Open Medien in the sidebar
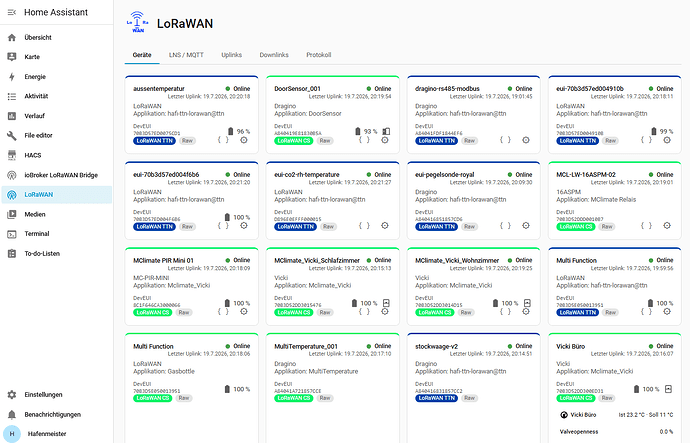Screen dimensions: 690x443 click(56, 214)
